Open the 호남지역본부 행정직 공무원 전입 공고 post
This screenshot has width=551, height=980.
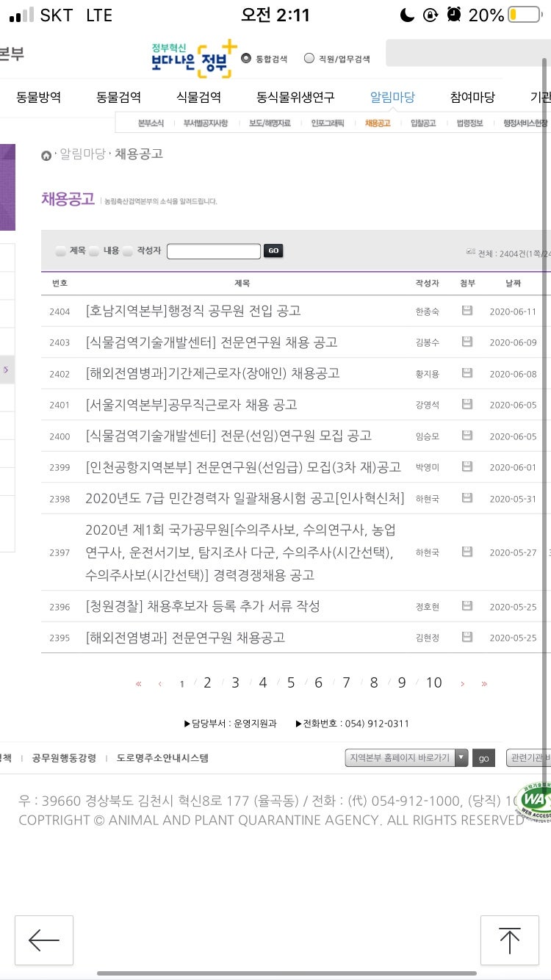point(193,311)
